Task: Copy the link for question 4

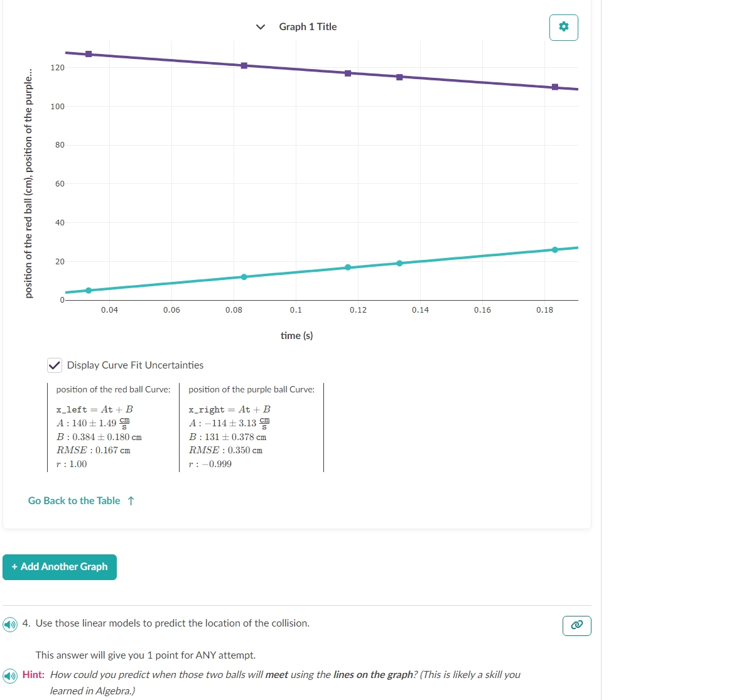Action: click(x=576, y=625)
